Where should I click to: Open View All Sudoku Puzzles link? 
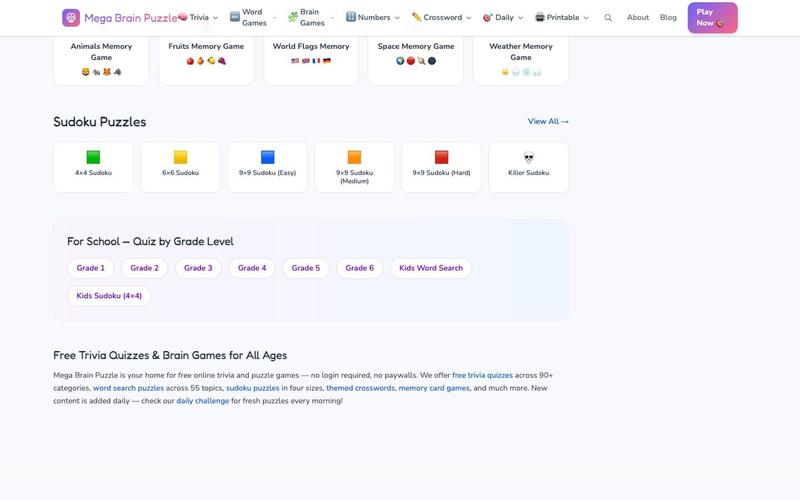548,121
